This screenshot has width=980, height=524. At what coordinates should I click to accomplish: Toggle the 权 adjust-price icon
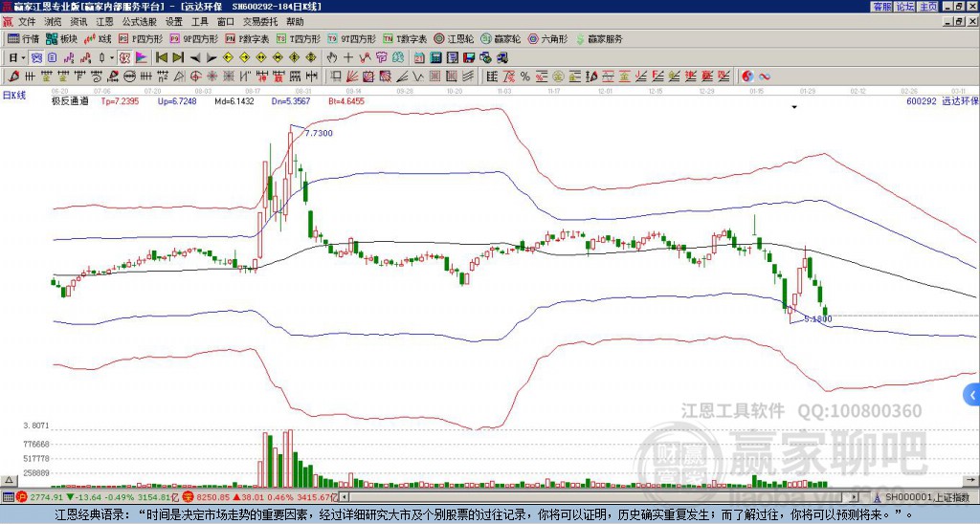124,58
